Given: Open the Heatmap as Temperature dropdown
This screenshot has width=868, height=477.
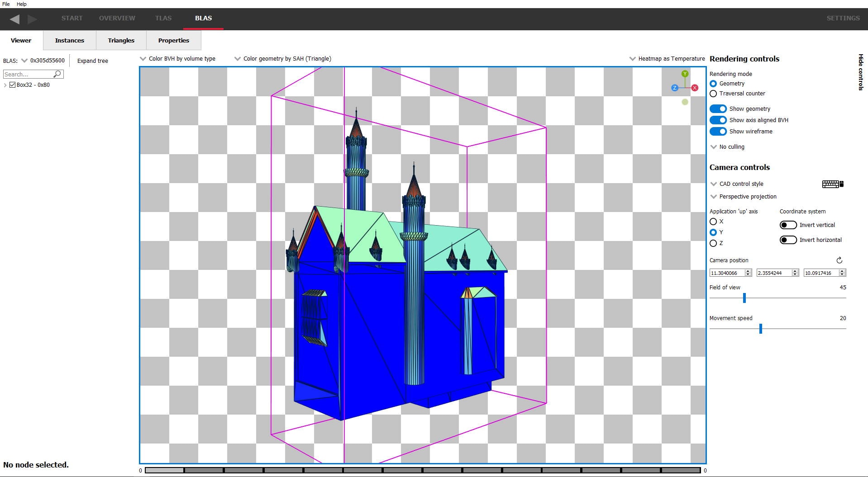Looking at the screenshot, I should (x=667, y=59).
